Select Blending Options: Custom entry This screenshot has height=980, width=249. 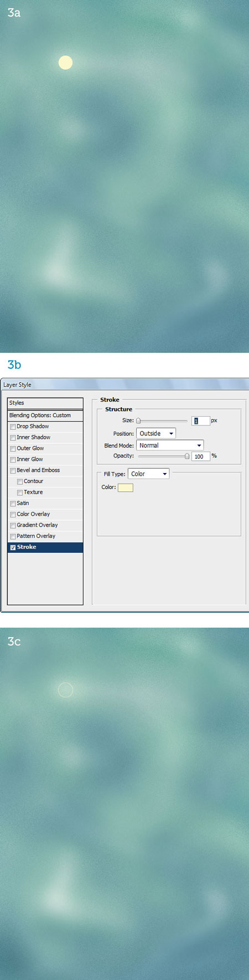click(x=45, y=415)
